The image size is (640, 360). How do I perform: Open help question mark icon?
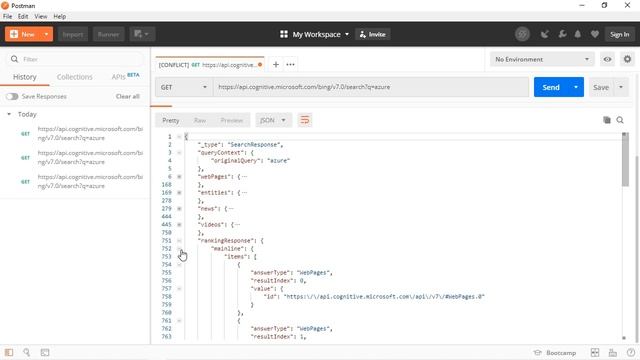(x=631, y=353)
